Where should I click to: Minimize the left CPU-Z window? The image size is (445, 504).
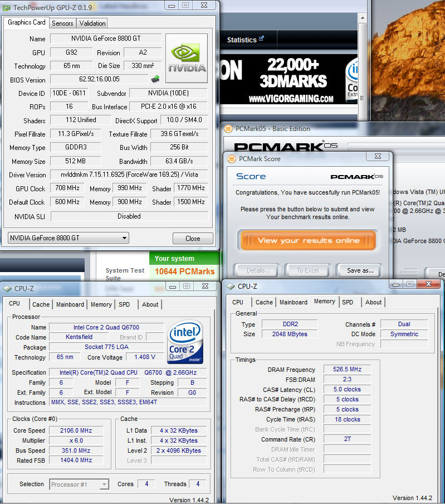point(173,287)
